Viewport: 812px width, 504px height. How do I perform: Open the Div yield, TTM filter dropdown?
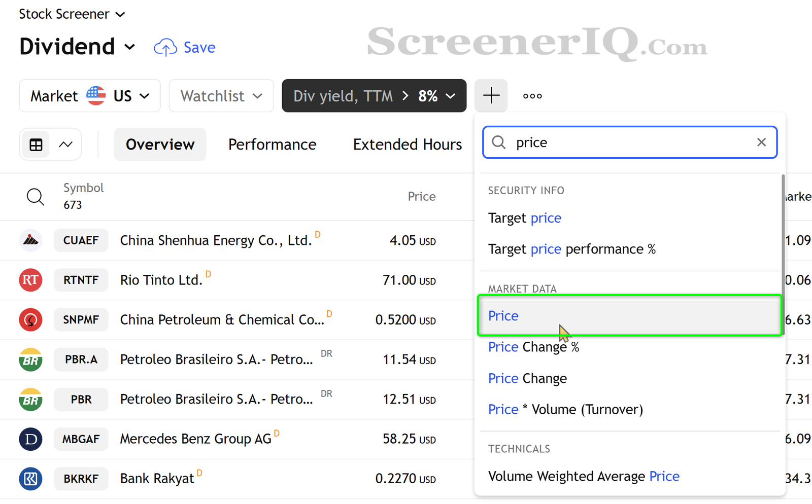[x=374, y=95]
